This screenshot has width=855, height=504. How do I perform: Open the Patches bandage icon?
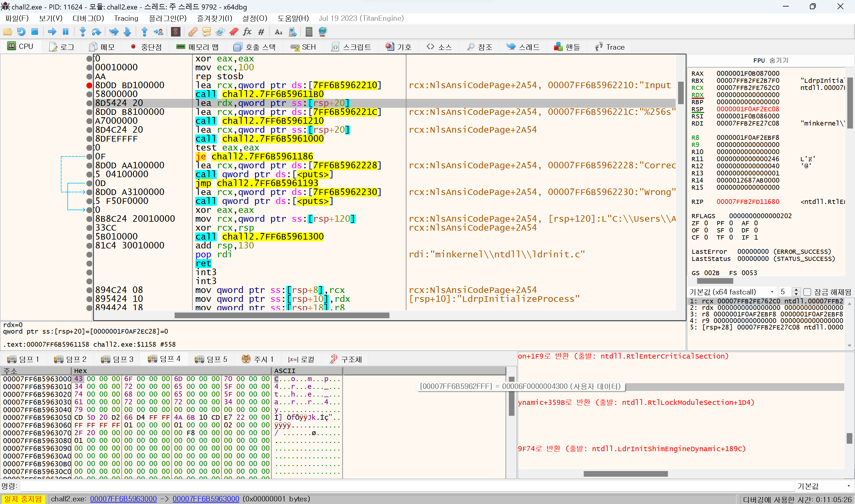193,32
